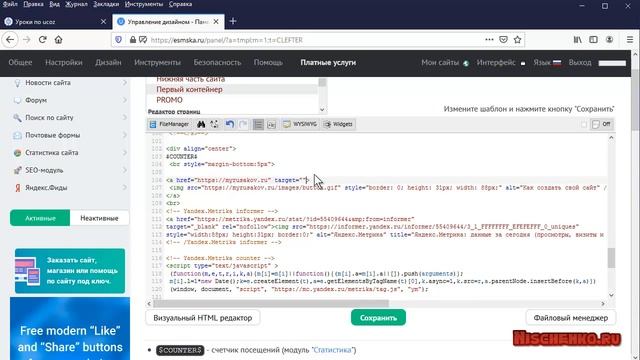Open the browser home page
This screenshot has width=640, height=360.
coord(58,40)
